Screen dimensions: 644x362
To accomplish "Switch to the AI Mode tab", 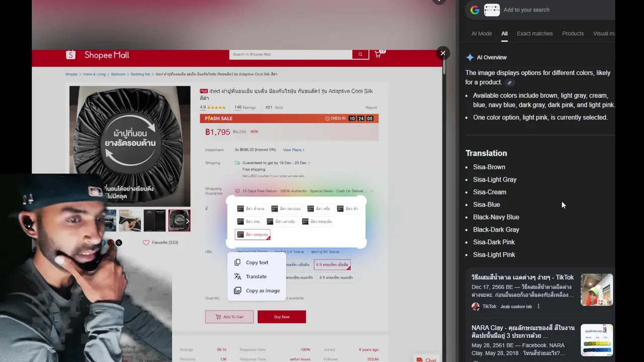I will pos(481,34).
